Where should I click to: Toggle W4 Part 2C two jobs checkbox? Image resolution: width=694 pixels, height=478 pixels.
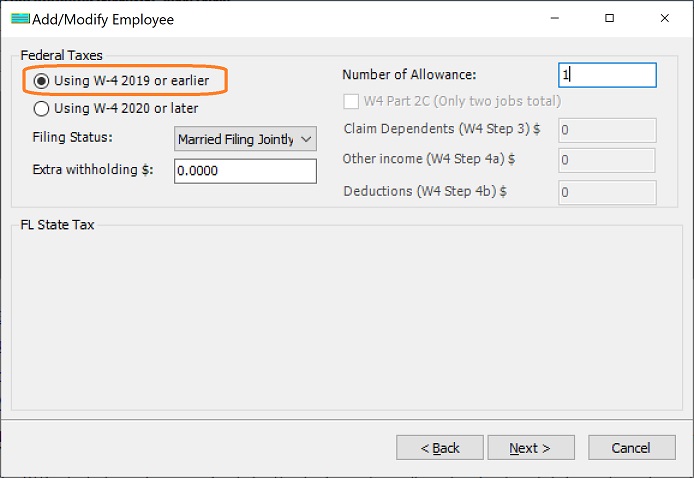351,101
